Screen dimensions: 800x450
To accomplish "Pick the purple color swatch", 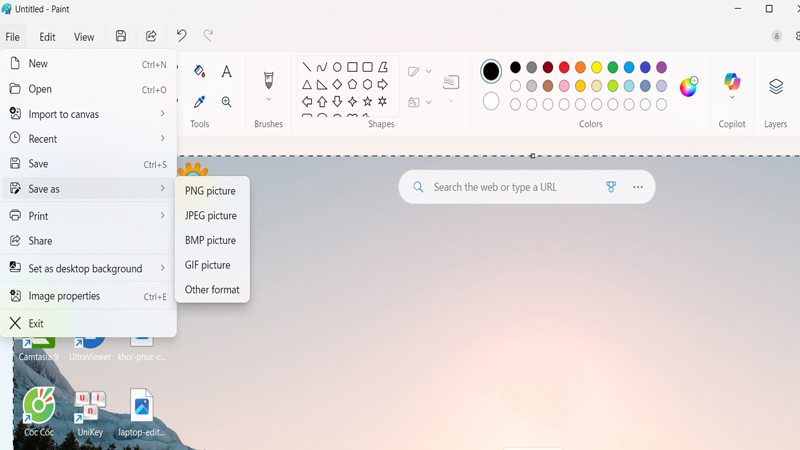I will 661,67.
